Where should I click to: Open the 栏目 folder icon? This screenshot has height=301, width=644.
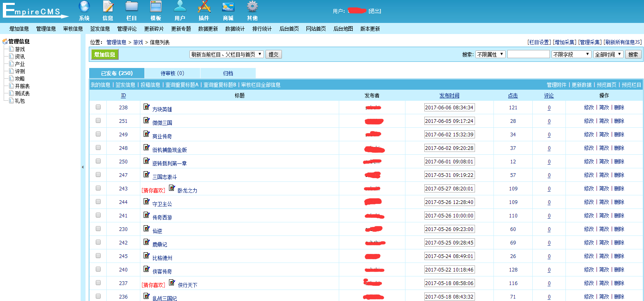[x=132, y=7]
